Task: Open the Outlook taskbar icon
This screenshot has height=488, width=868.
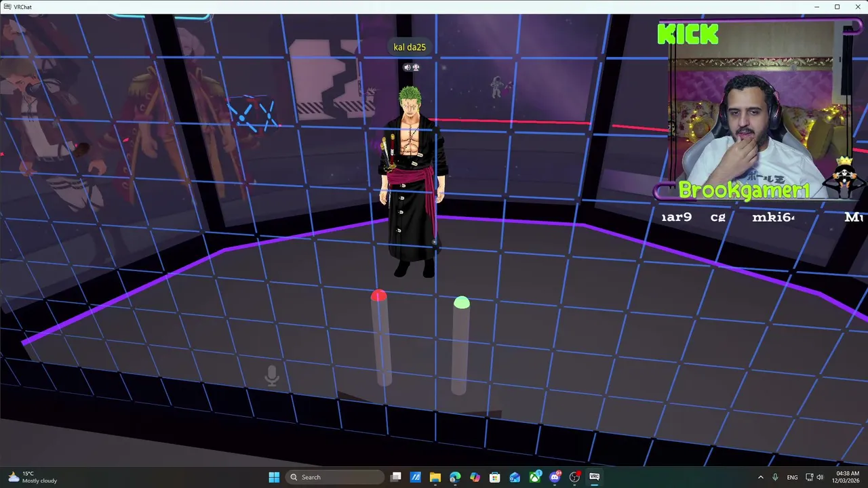Action: pyautogui.click(x=515, y=477)
